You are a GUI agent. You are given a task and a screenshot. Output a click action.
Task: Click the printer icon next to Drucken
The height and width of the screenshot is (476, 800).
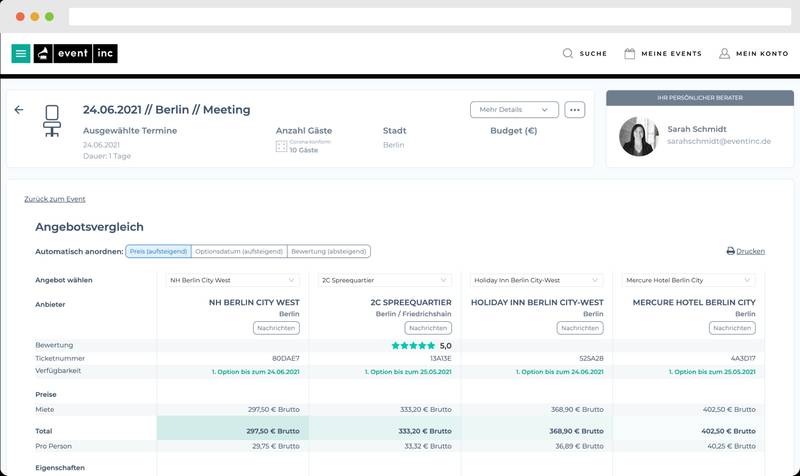click(731, 251)
